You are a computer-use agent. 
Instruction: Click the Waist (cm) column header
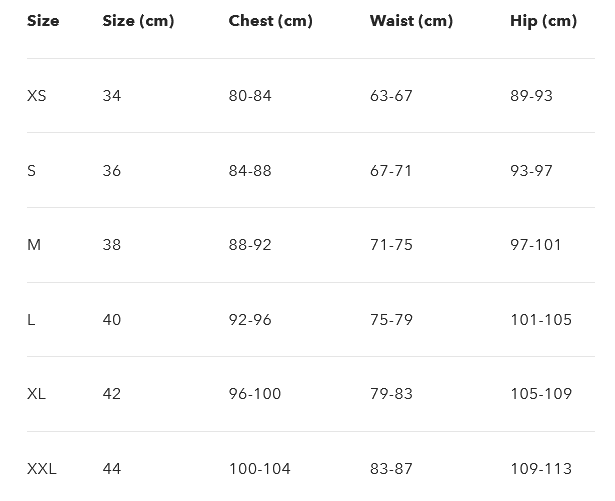409,21
